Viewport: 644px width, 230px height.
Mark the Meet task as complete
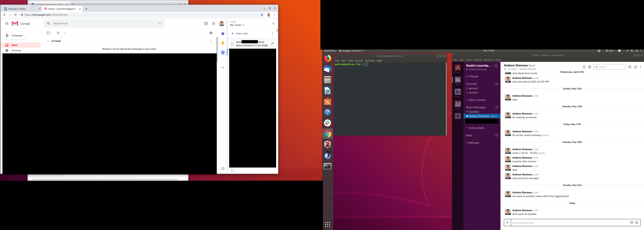(232, 44)
